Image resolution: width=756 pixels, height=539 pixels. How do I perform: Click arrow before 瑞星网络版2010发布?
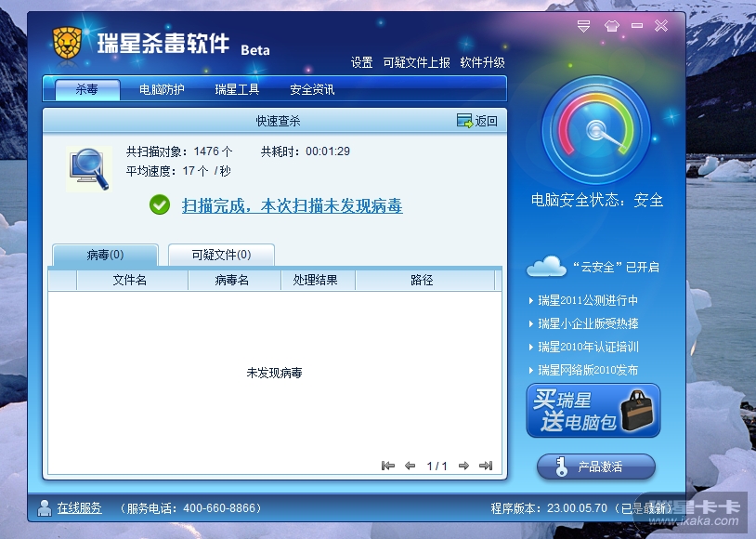(x=531, y=370)
